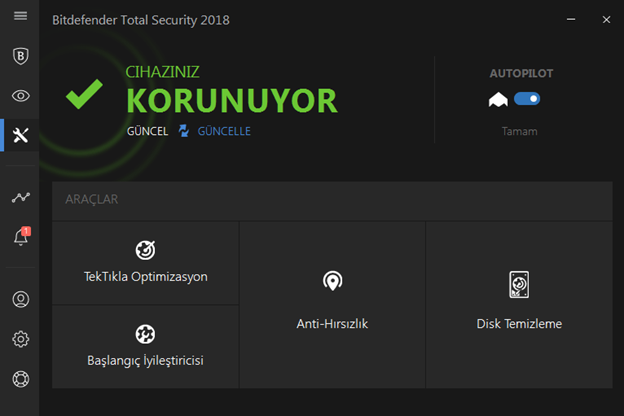Click the green protection checkmark
The width and height of the screenshot is (624, 416).
tap(84, 94)
